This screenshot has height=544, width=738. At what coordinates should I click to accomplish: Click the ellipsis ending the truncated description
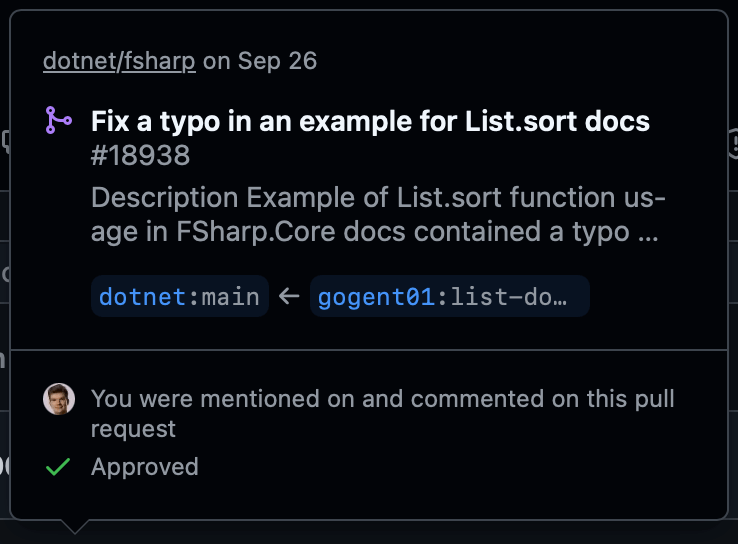click(x=647, y=232)
